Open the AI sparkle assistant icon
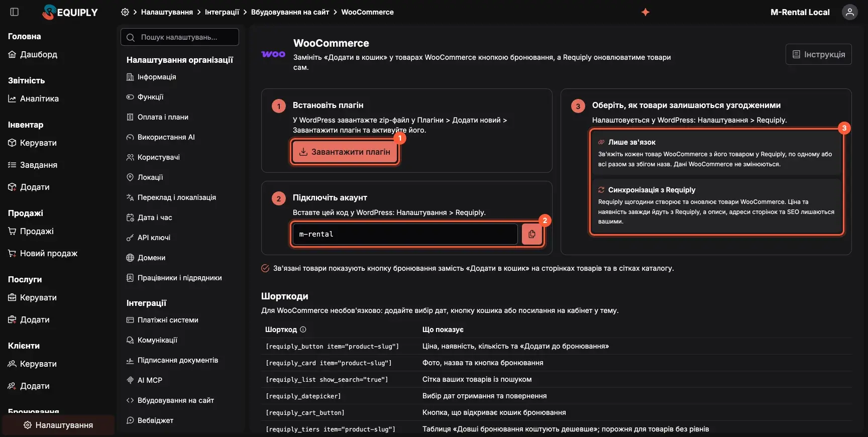Viewport: 868px width, 437px height. [x=645, y=12]
